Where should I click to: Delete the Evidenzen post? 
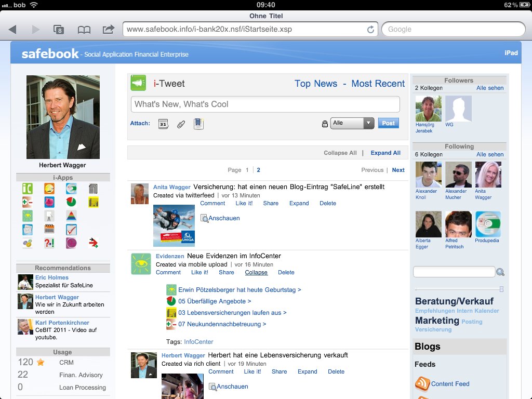click(x=286, y=272)
